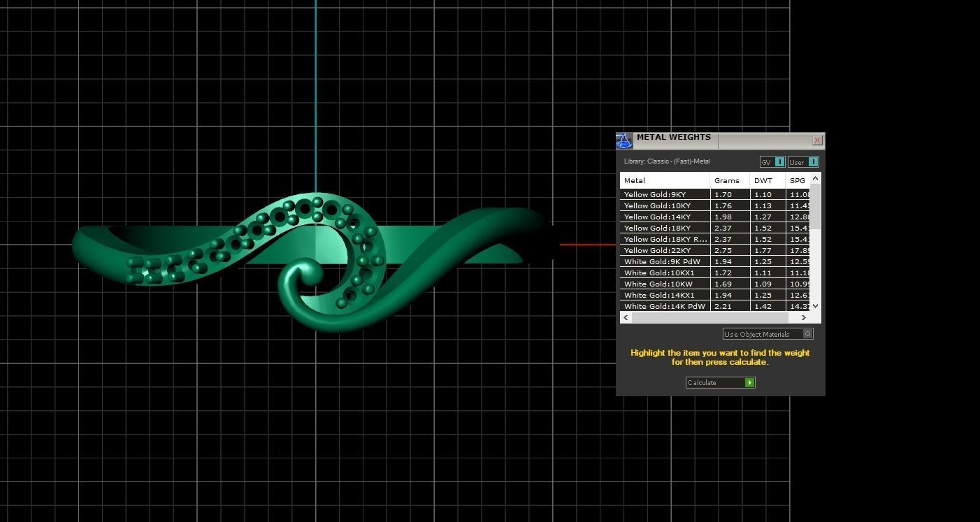The width and height of the screenshot is (980, 522).
Task: Click the scroll down arrow of metal list
Action: pyautogui.click(x=816, y=306)
